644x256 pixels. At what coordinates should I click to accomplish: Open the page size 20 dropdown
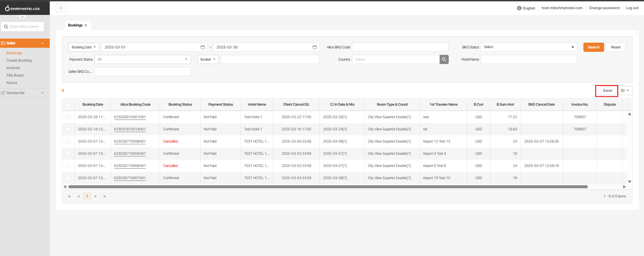click(x=625, y=90)
